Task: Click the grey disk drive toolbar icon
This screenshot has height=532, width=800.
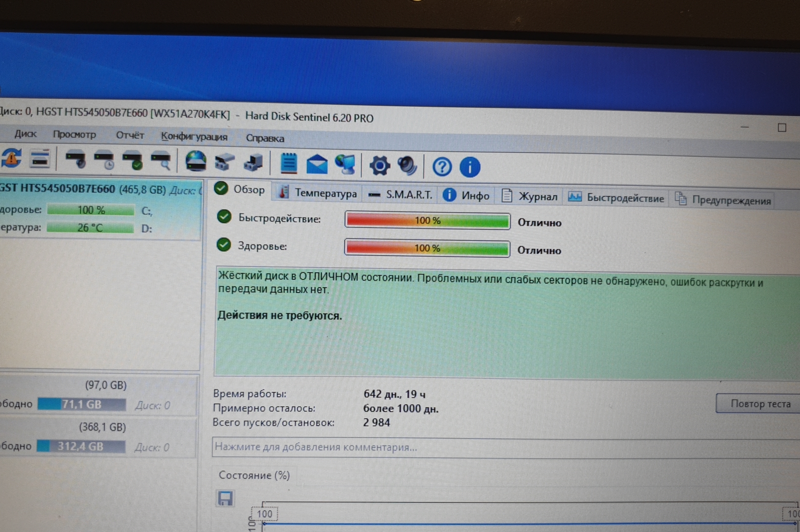Action: [x=224, y=162]
